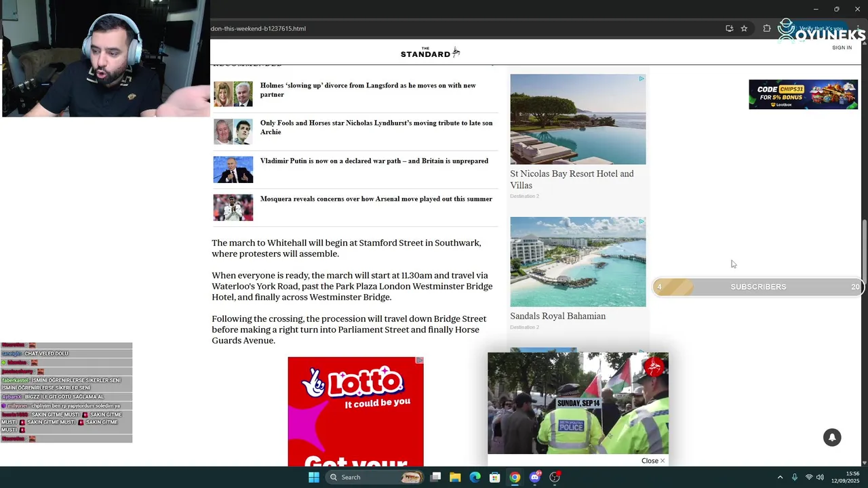Viewport: 868px width, 488px height.
Task: Click the taskbar Search box
Action: (x=374, y=477)
